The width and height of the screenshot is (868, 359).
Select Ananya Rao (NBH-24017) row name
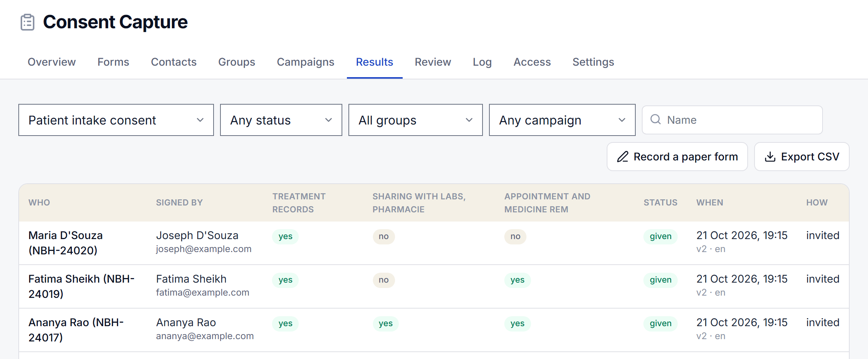pyautogui.click(x=76, y=330)
